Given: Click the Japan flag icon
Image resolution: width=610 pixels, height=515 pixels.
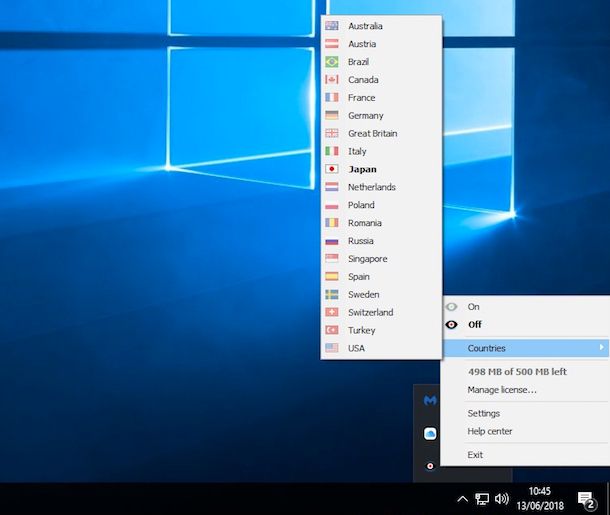Looking at the screenshot, I should 332,169.
